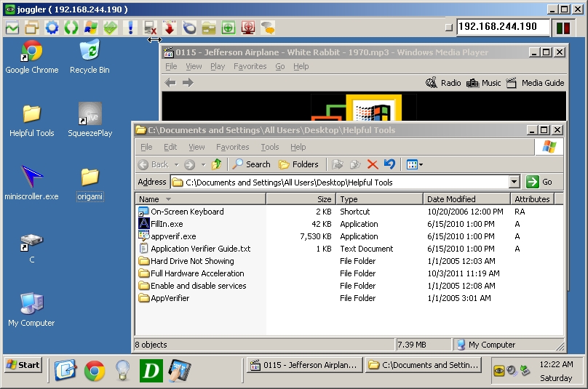This screenshot has width=588, height=389.
Task: Open the Forward button history dropdown arrow
Action: point(203,164)
